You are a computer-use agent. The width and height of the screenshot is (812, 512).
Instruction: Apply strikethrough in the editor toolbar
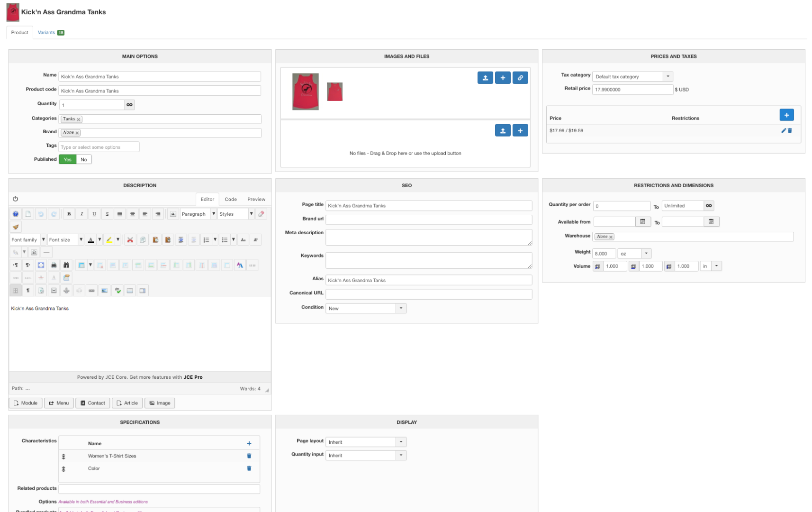click(x=107, y=214)
